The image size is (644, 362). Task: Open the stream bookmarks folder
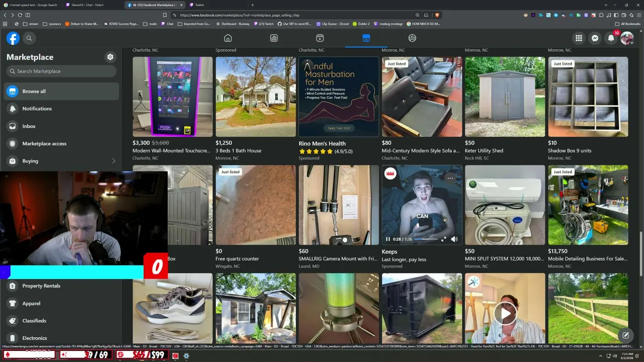(30, 24)
